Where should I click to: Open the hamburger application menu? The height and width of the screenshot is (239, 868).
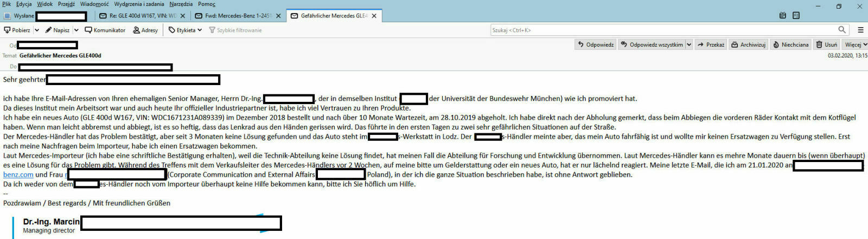point(860,30)
